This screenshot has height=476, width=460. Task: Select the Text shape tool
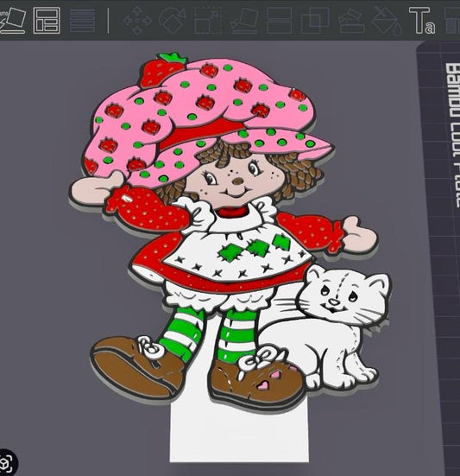click(422, 21)
